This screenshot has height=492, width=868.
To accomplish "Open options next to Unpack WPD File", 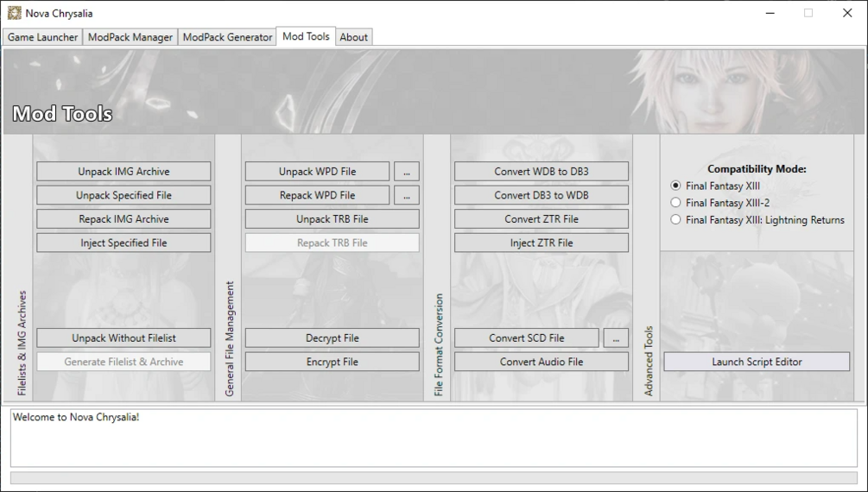I will 406,172.
